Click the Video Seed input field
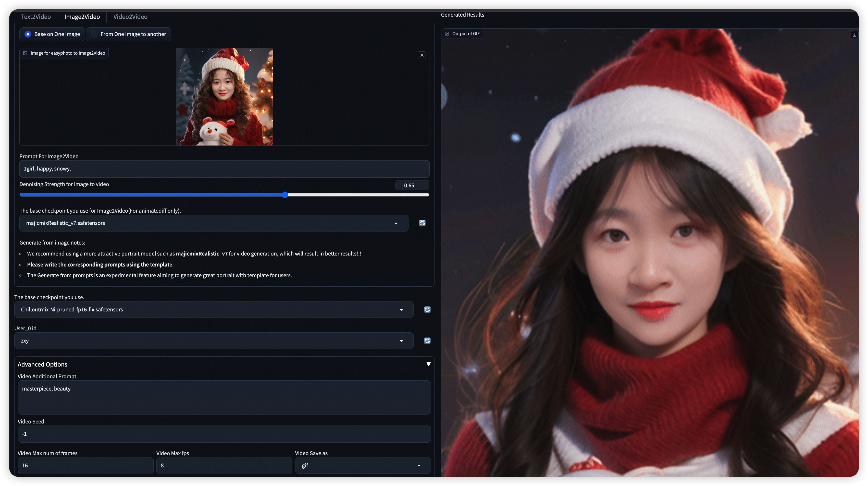Viewport: 868px width, 486px height. [x=224, y=434]
